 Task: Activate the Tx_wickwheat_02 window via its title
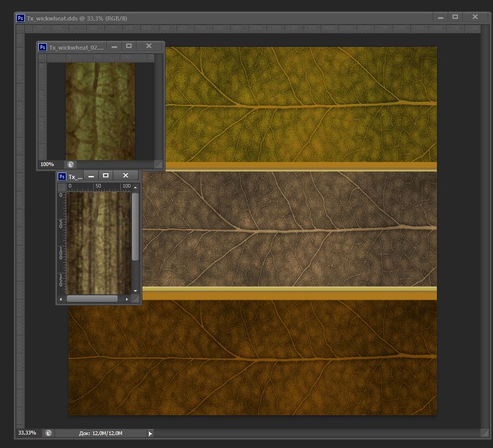(x=76, y=47)
